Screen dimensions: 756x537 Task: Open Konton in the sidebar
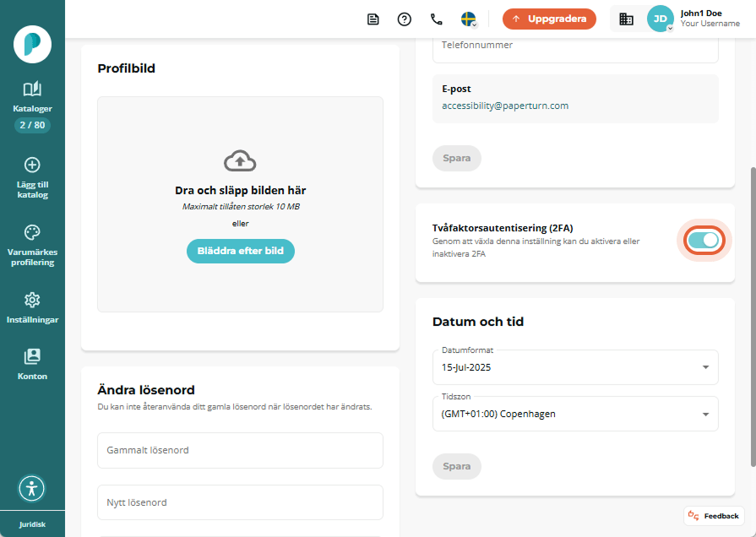[x=32, y=365]
